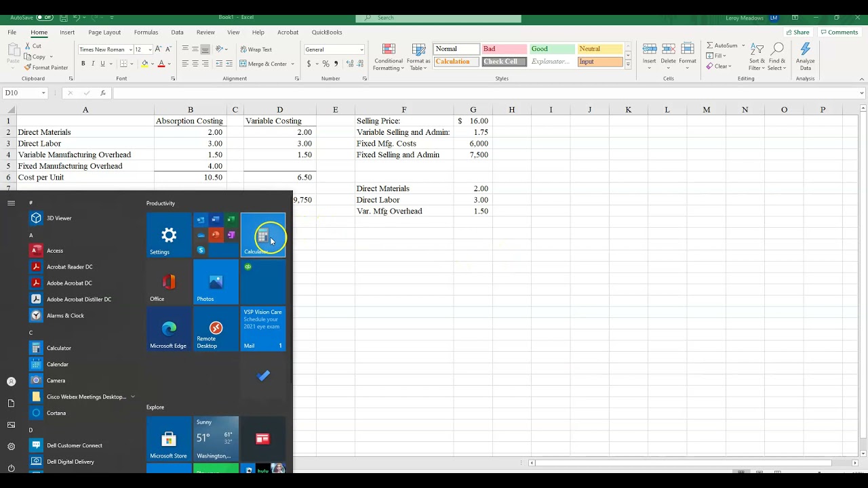Click the Font Color button
868x488 pixels.
[161, 64]
